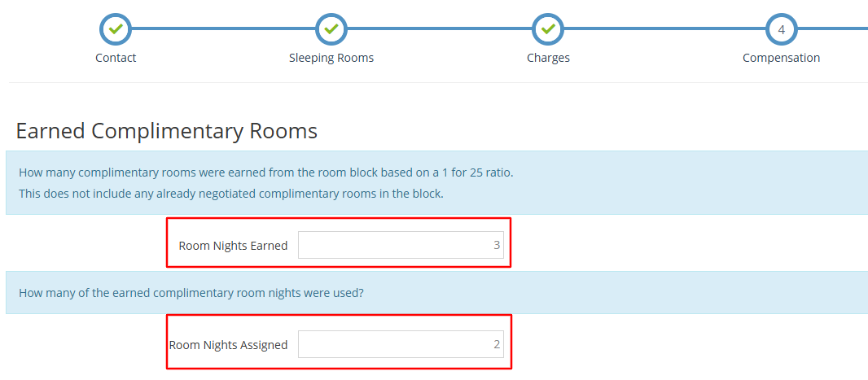
Task: Click progress line between Charges and Compensation
Action: (x=664, y=29)
